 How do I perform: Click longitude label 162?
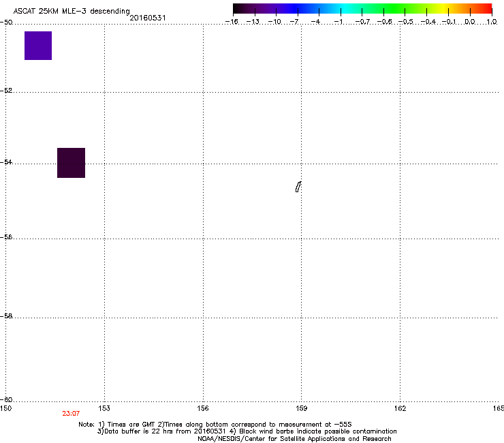point(400,408)
